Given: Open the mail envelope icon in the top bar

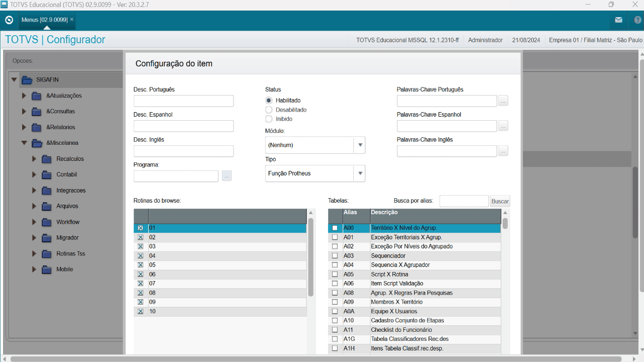Looking at the screenshot, I should [619, 20].
